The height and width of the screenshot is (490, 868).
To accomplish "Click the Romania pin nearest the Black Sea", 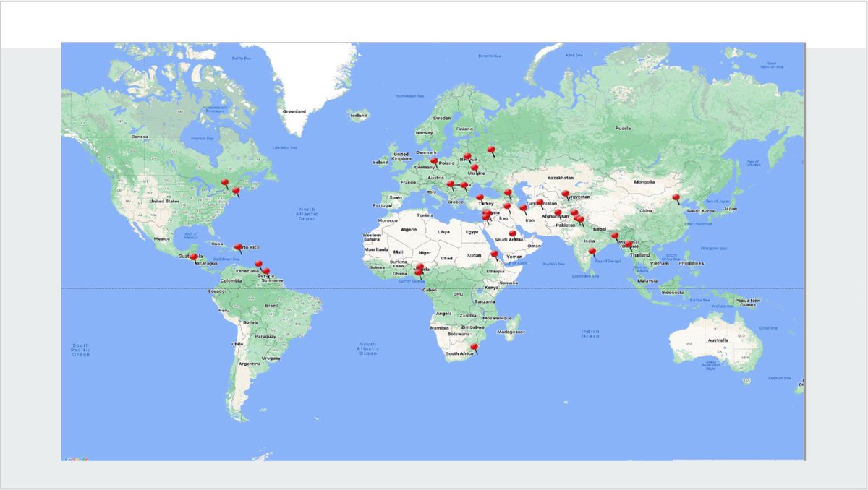I will coord(464,186).
